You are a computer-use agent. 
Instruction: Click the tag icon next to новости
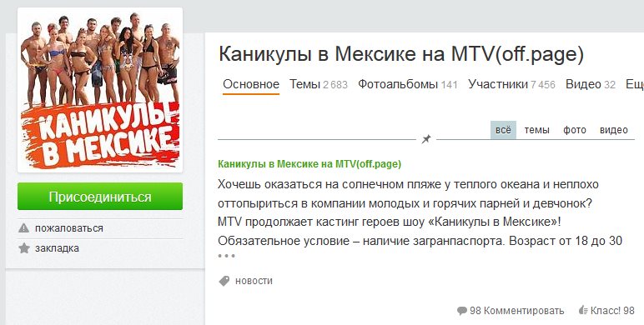(224, 281)
